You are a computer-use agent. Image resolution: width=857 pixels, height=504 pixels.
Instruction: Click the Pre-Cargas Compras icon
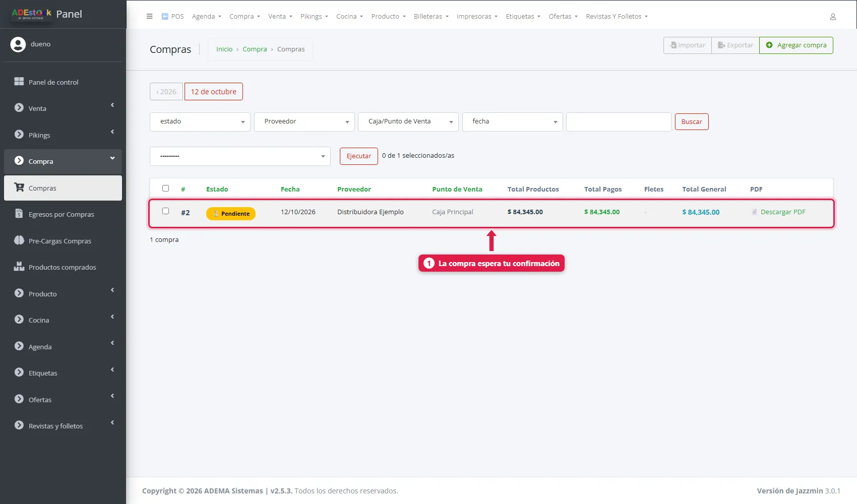pos(19,240)
